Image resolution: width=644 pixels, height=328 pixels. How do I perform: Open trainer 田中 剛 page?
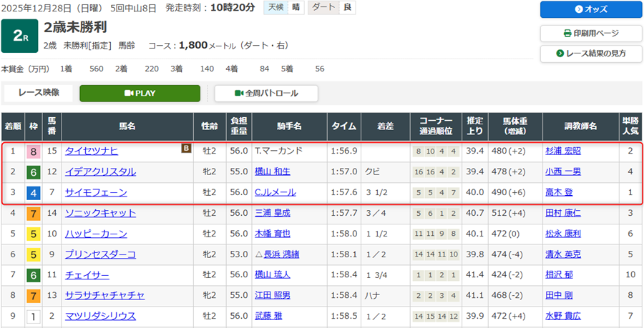[x=559, y=295]
